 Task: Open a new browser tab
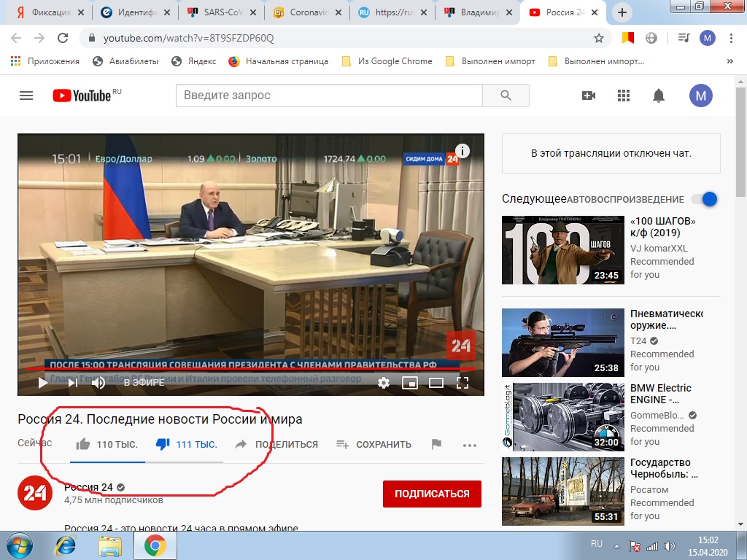point(622,13)
